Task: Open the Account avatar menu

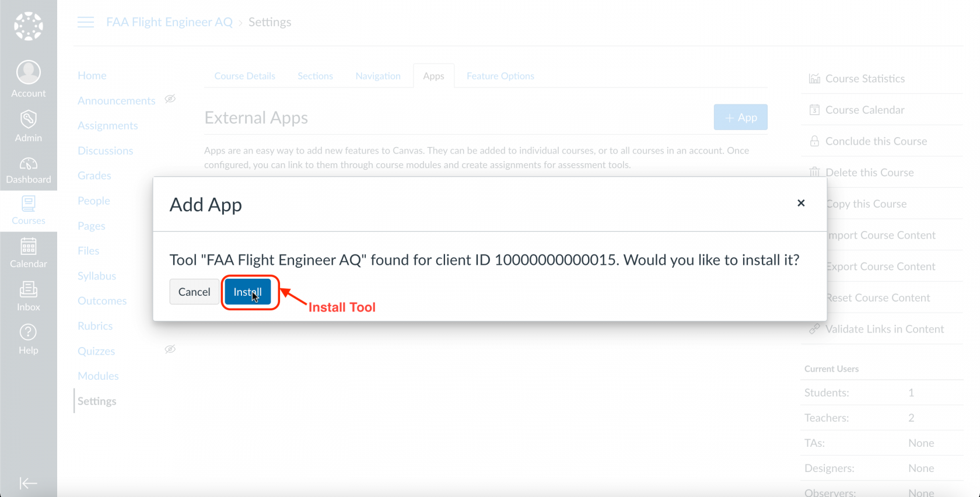Action: 29,72
